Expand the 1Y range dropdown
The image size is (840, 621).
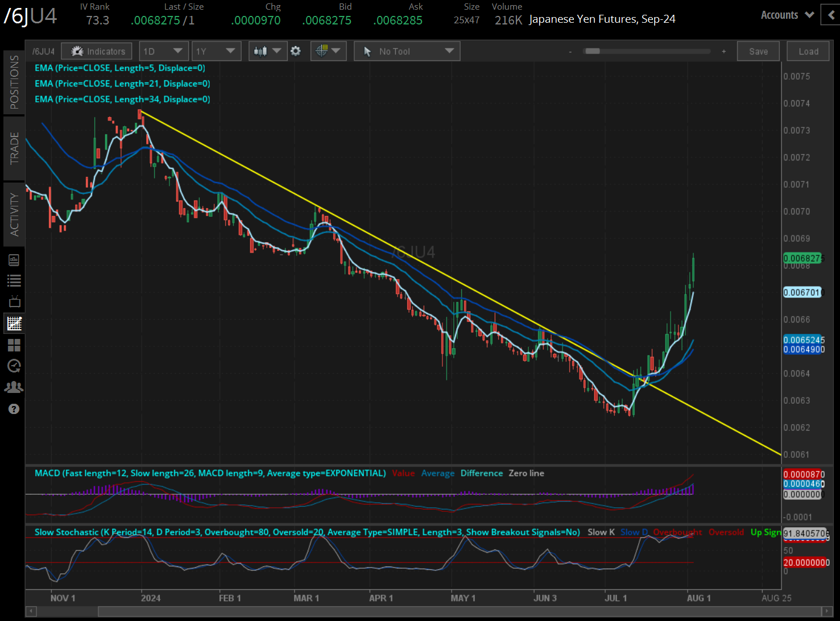tap(216, 51)
